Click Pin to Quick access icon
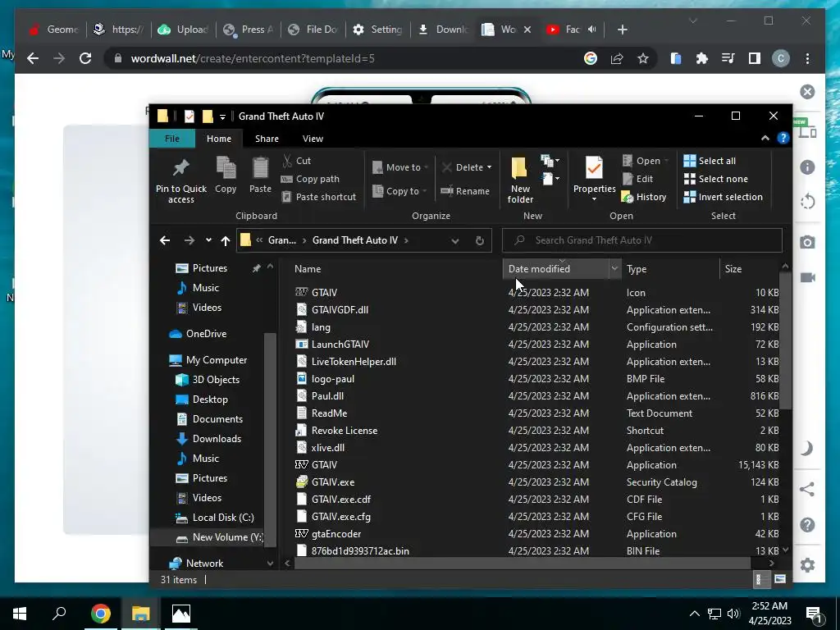This screenshot has height=630, width=840. click(181, 180)
